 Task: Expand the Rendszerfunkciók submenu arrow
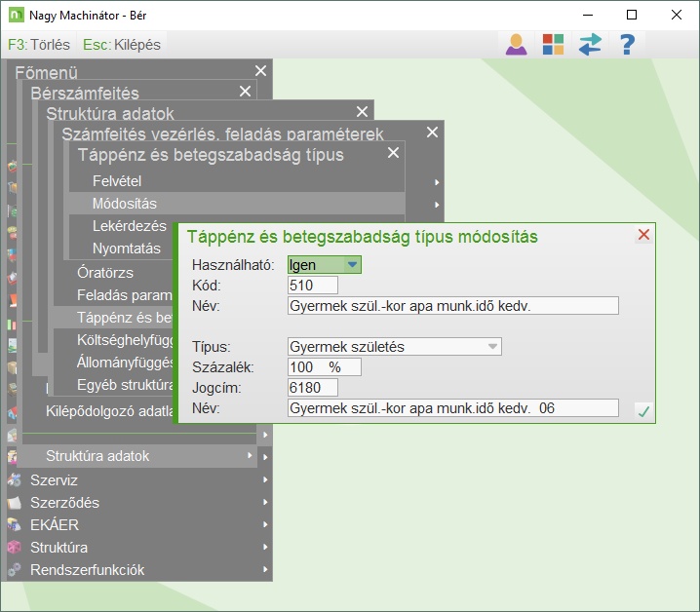265,569
